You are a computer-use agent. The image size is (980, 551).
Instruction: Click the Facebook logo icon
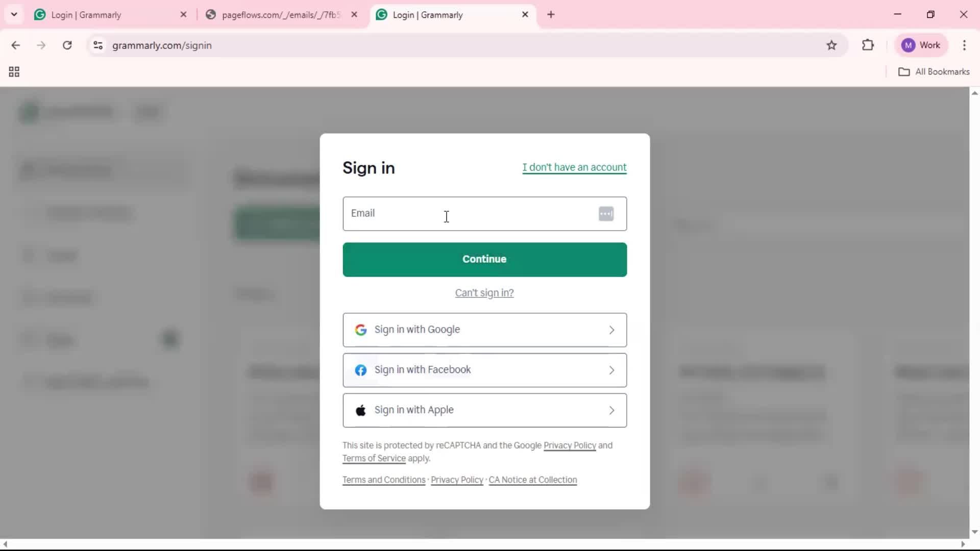point(361,370)
